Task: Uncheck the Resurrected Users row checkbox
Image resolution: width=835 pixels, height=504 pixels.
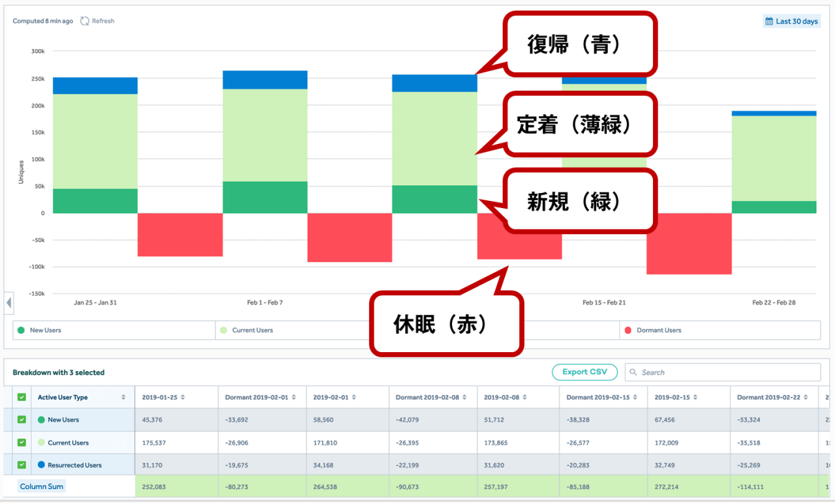Action: click(22, 466)
